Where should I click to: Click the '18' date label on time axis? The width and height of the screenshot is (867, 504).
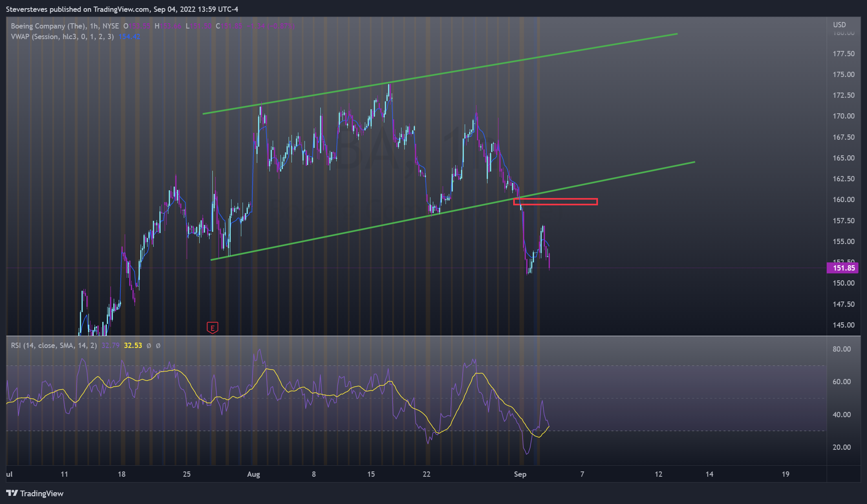click(x=121, y=474)
